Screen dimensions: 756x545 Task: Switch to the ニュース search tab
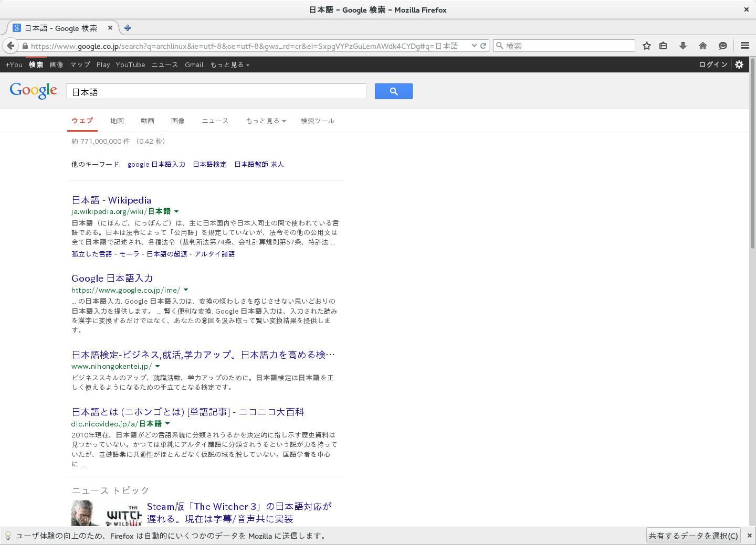pyautogui.click(x=215, y=121)
